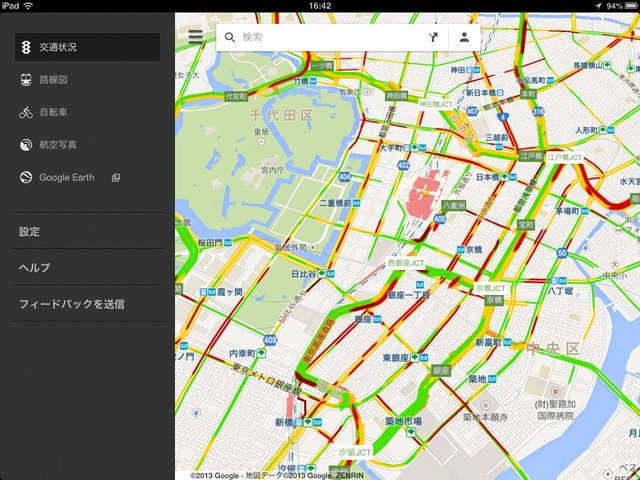Tap the 三越前 station label
Image resolution: width=640 pixels, height=480 pixels.
point(497,138)
